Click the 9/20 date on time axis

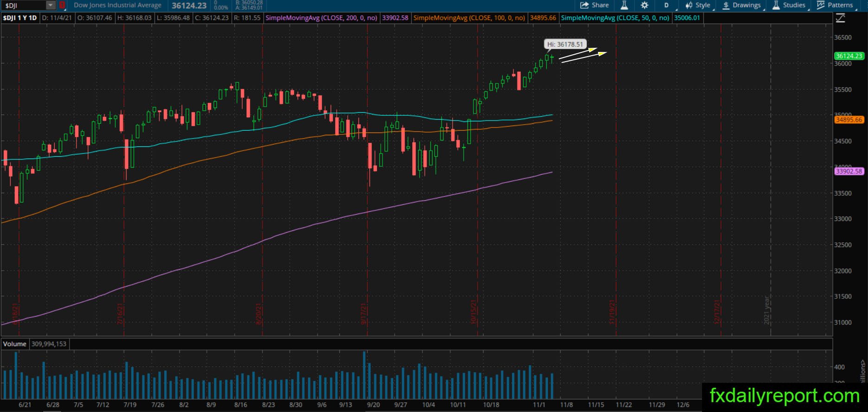[374, 405]
